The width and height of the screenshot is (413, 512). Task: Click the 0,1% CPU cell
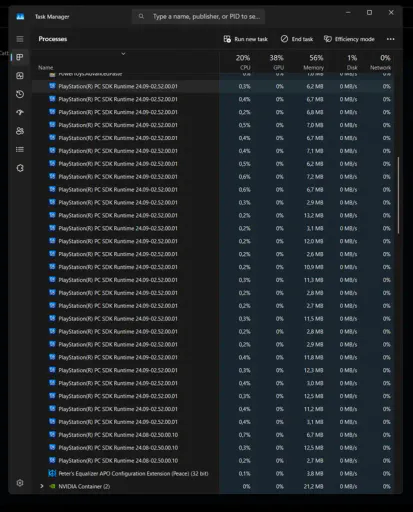click(x=244, y=473)
